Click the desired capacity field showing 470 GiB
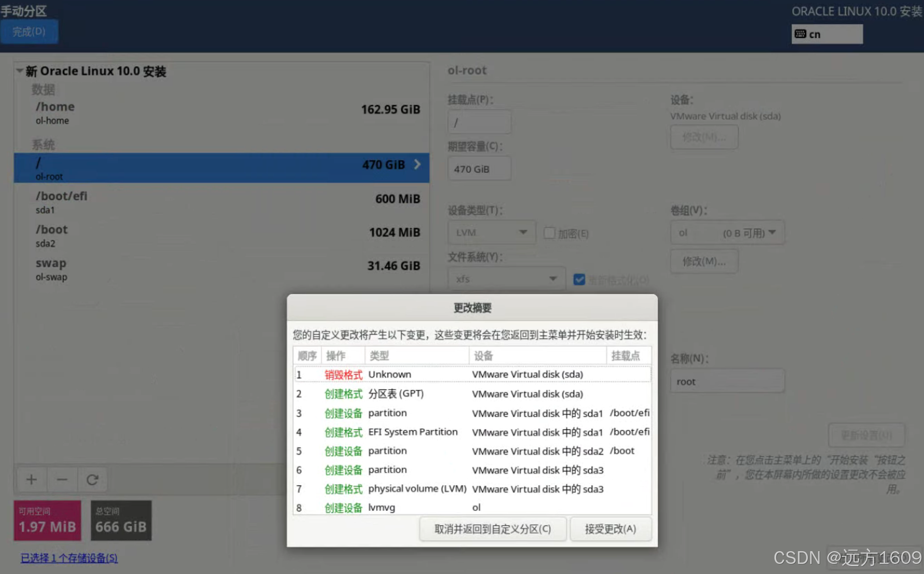 pos(479,169)
